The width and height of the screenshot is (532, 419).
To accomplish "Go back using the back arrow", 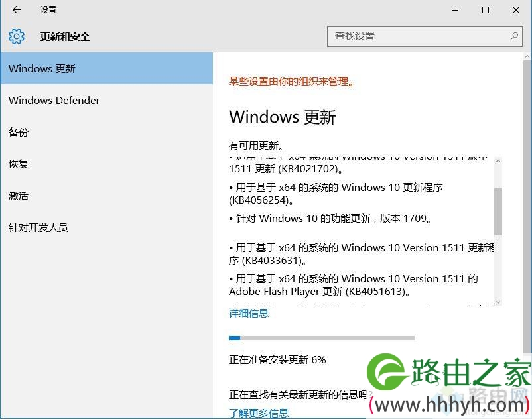I will point(17,10).
